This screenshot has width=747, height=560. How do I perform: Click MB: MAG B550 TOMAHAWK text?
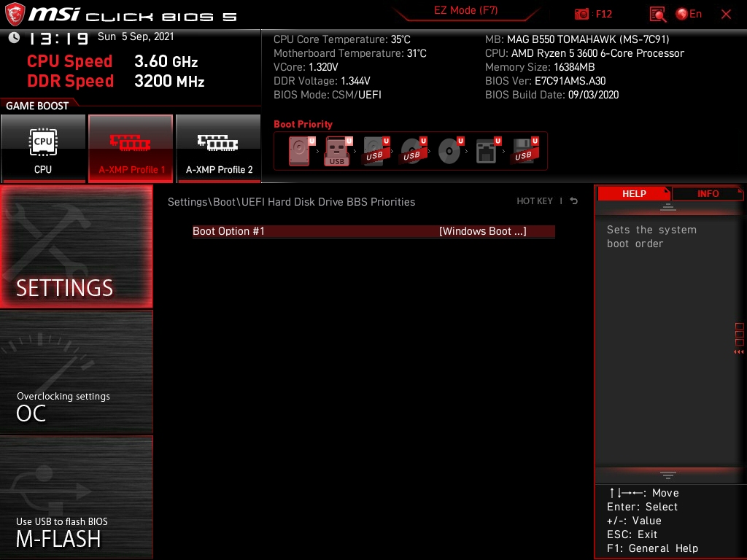coord(577,39)
